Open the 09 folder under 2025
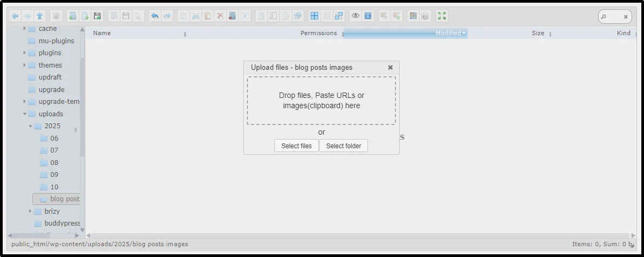This screenshot has width=644, height=257. click(x=49, y=175)
